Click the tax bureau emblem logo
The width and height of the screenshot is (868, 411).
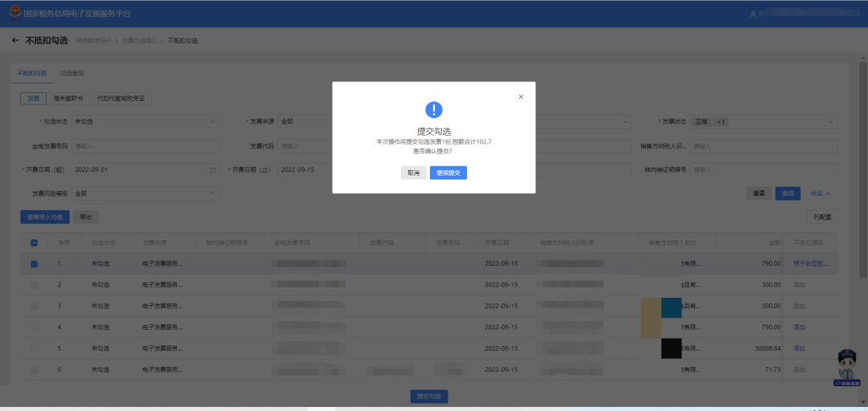[12, 14]
